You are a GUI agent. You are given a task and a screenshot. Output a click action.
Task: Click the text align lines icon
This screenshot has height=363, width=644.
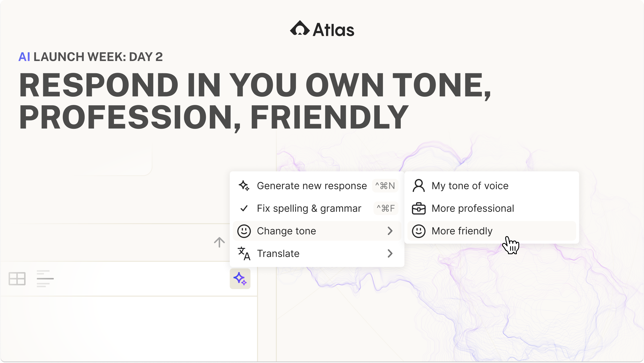(45, 279)
